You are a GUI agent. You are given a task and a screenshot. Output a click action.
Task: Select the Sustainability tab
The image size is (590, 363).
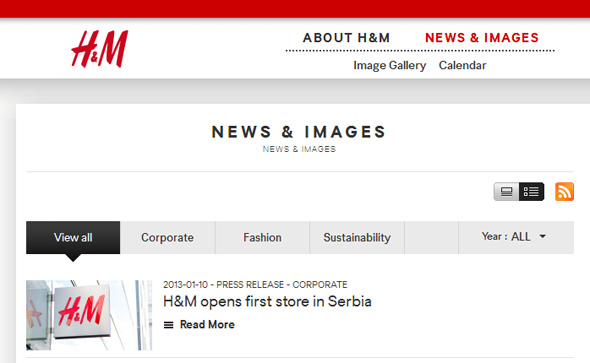point(357,238)
